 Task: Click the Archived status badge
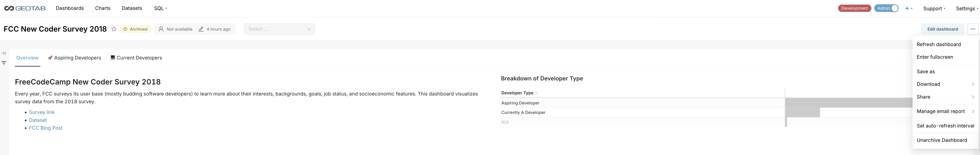point(135,29)
